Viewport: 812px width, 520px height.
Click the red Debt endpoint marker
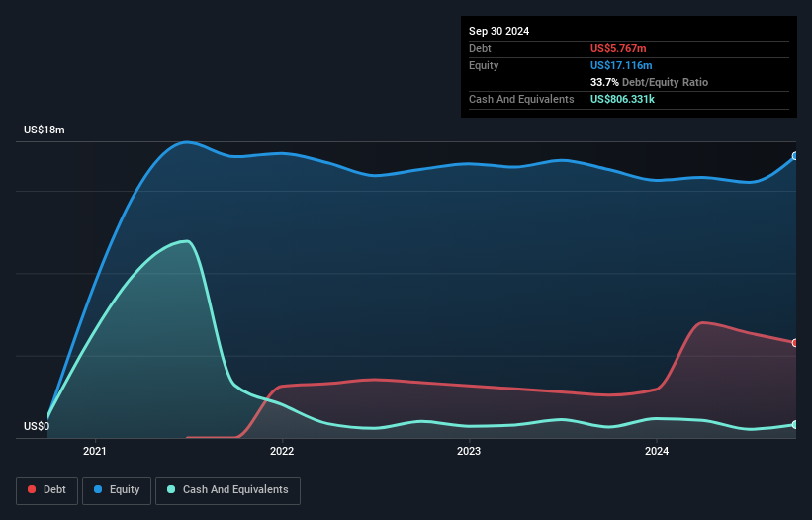click(795, 342)
